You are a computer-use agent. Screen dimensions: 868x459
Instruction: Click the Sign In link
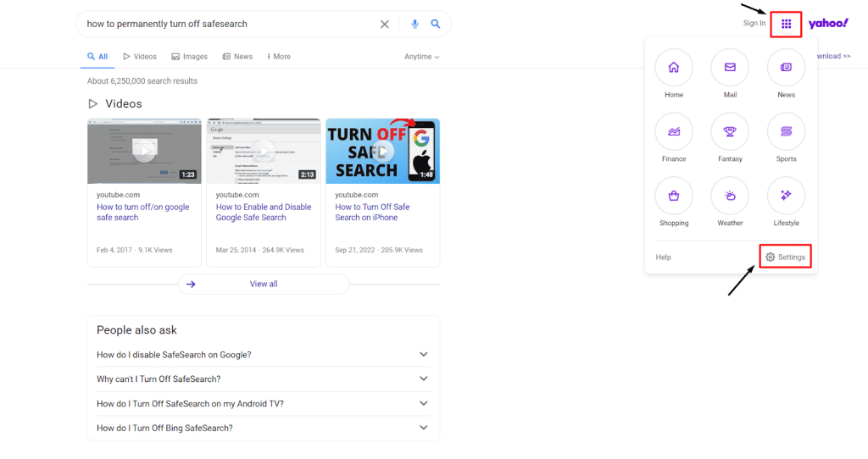pyautogui.click(x=754, y=23)
